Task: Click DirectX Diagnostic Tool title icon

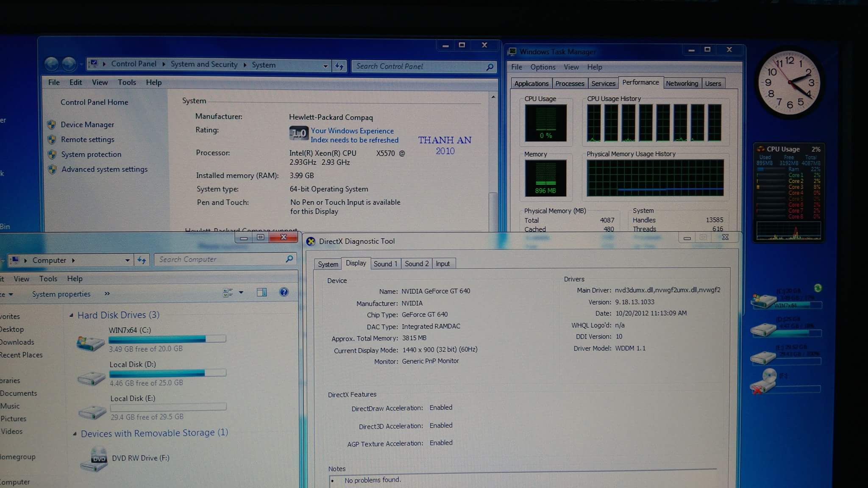Action: click(311, 241)
